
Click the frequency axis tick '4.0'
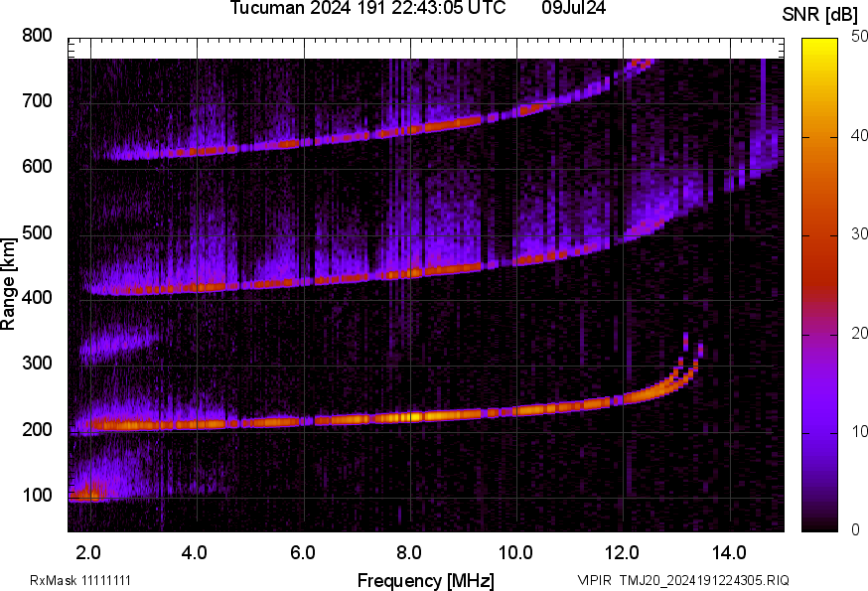click(x=195, y=552)
